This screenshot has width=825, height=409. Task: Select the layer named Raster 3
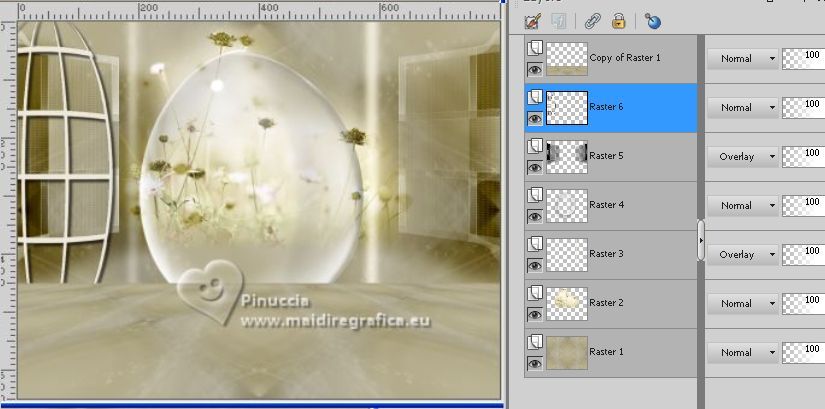(606, 253)
